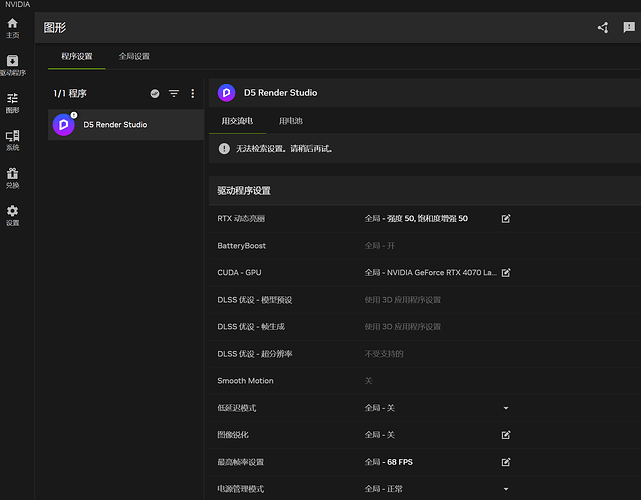Click the round status icon beside 1/1 程序
Image resolution: width=641 pixels, height=500 pixels.
pyautogui.click(x=155, y=94)
